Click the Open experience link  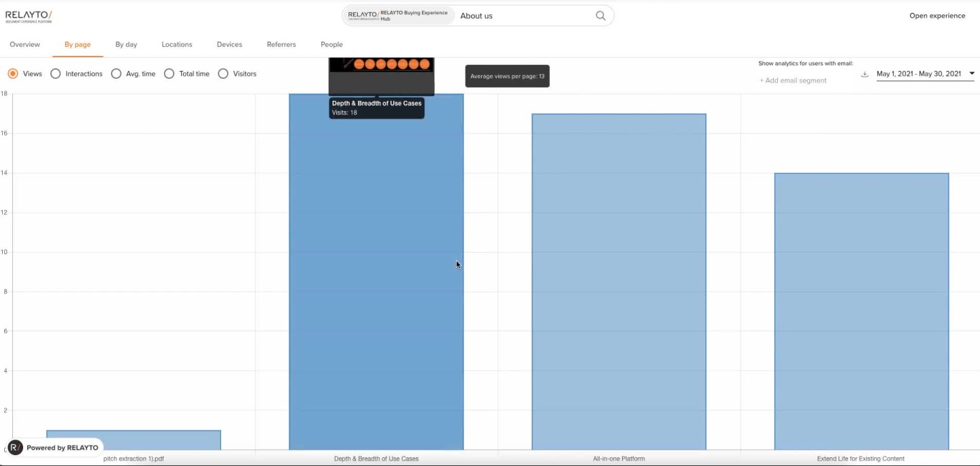tap(937, 16)
